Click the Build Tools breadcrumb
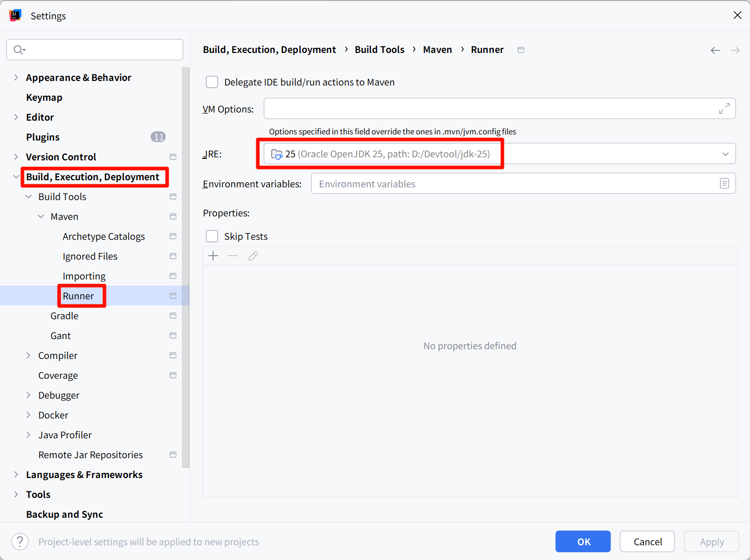The height and width of the screenshot is (560, 750). (380, 49)
